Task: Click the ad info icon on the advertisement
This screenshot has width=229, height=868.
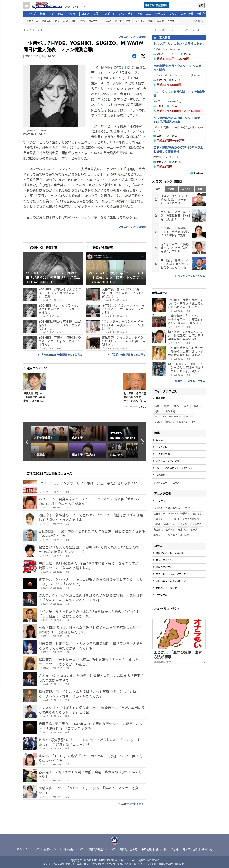Action: click(204, 661)
